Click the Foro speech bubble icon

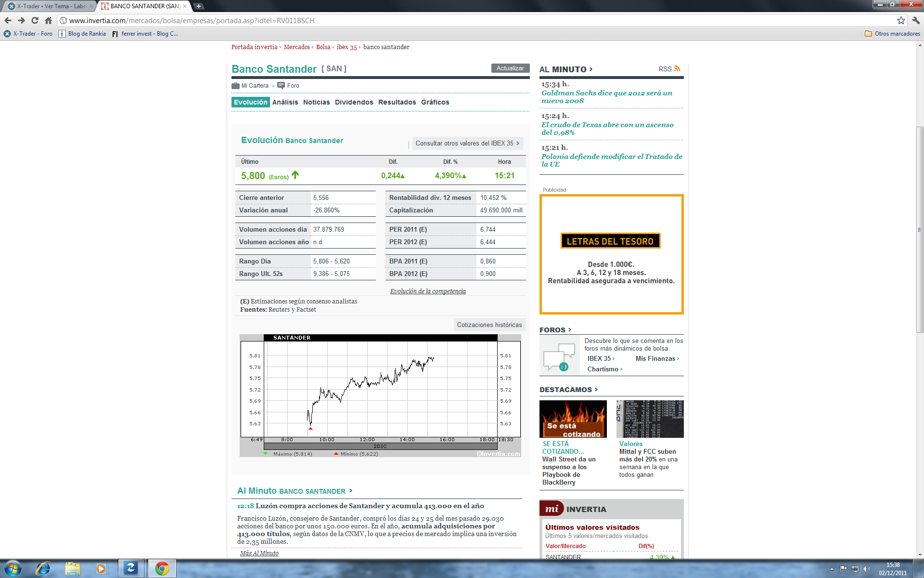[281, 86]
